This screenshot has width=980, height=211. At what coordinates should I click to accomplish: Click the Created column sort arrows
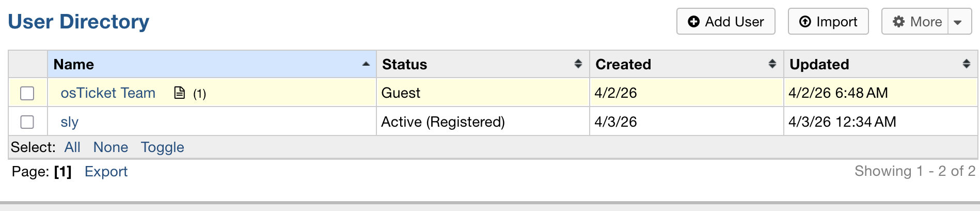point(772,64)
